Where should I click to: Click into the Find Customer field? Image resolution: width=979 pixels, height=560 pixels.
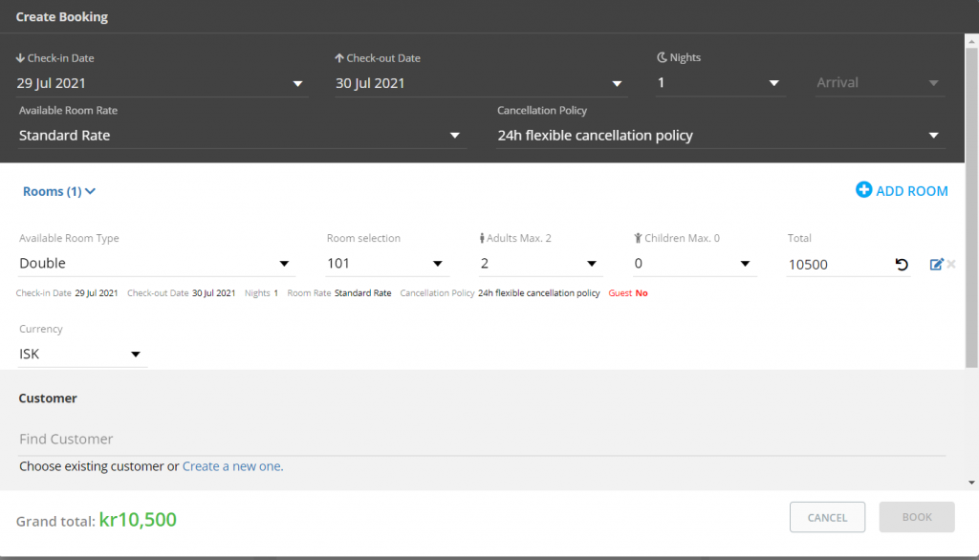click(x=482, y=439)
